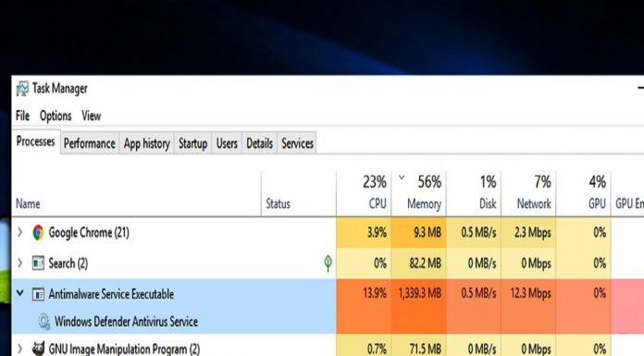This screenshot has width=644, height=356.
Task: Open the View menu
Action: (92, 116)
